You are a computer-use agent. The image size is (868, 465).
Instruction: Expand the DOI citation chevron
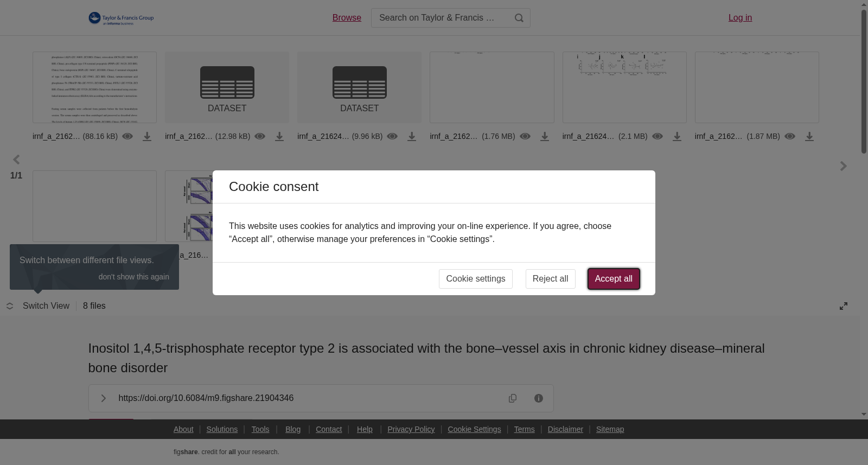point(103,398)
